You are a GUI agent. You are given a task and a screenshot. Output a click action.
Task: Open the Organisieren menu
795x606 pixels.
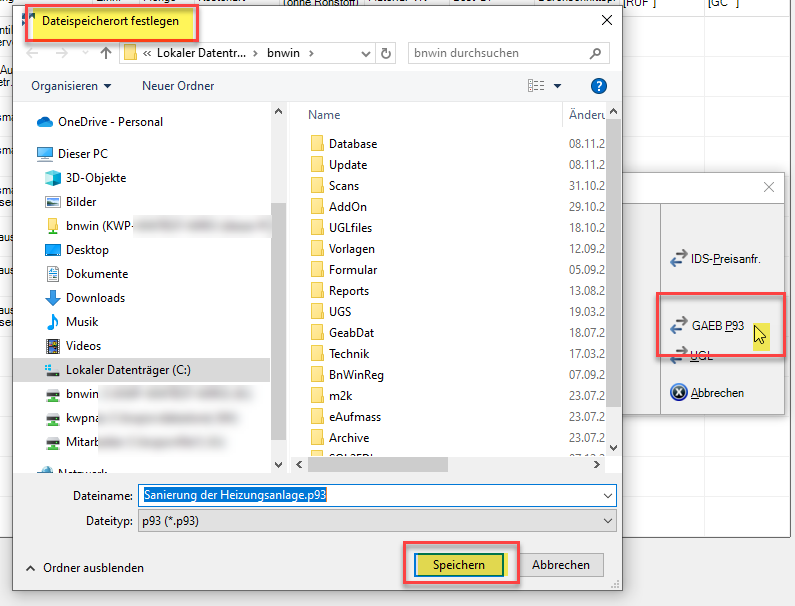[x=71, y=86]
